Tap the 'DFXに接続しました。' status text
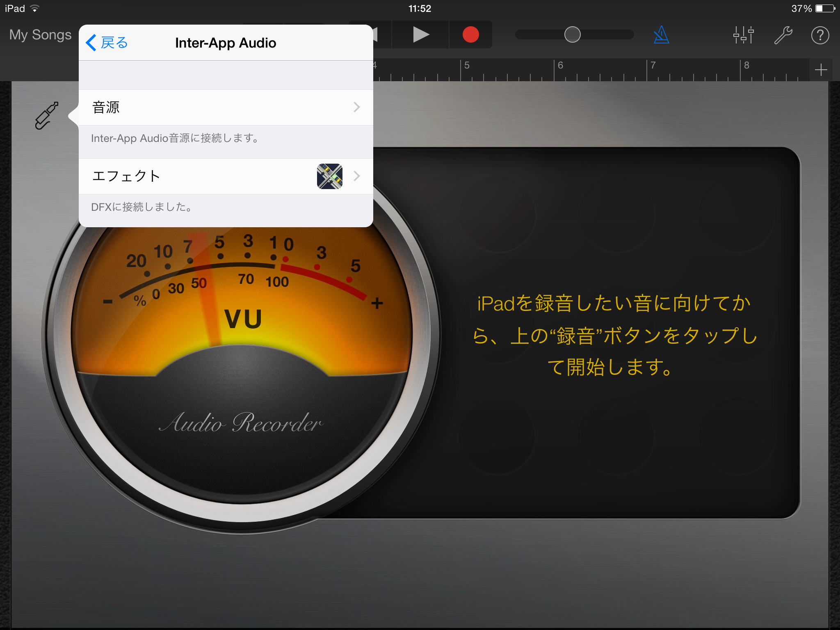The width and height of the screenshot is (840, 630). pos(142,207)
